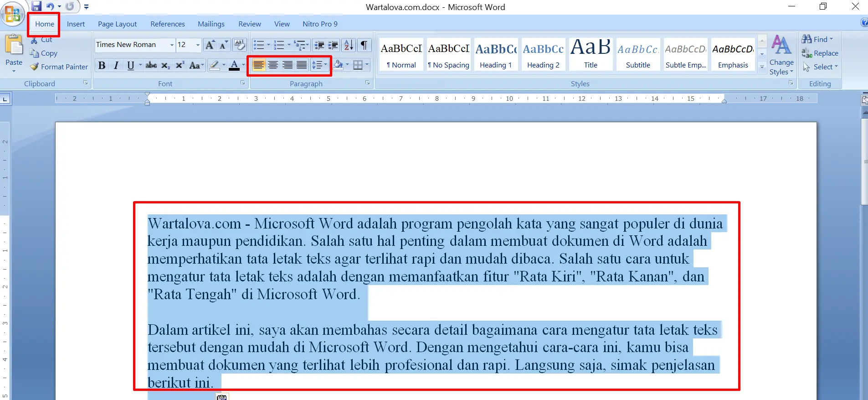Open the Page Layout tab

pyautogui.click(x=117, y=24)
